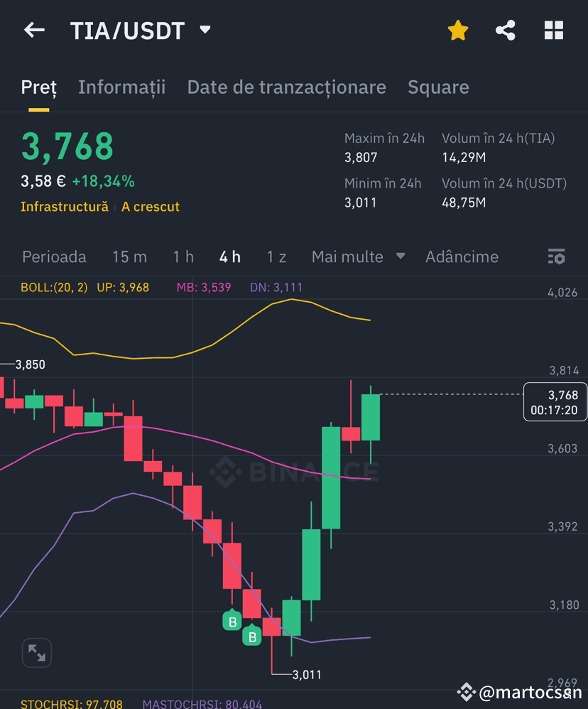Tap the upper B buy marker
This screenshot has width=588, height=709.
pyautogui.click(x=232, y=621)
